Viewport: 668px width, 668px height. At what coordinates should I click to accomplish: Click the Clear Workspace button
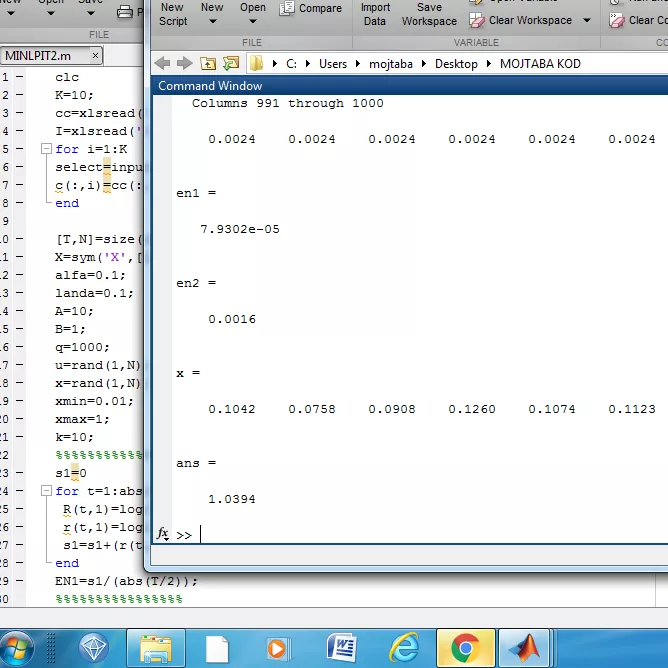[x=522, y=20]
